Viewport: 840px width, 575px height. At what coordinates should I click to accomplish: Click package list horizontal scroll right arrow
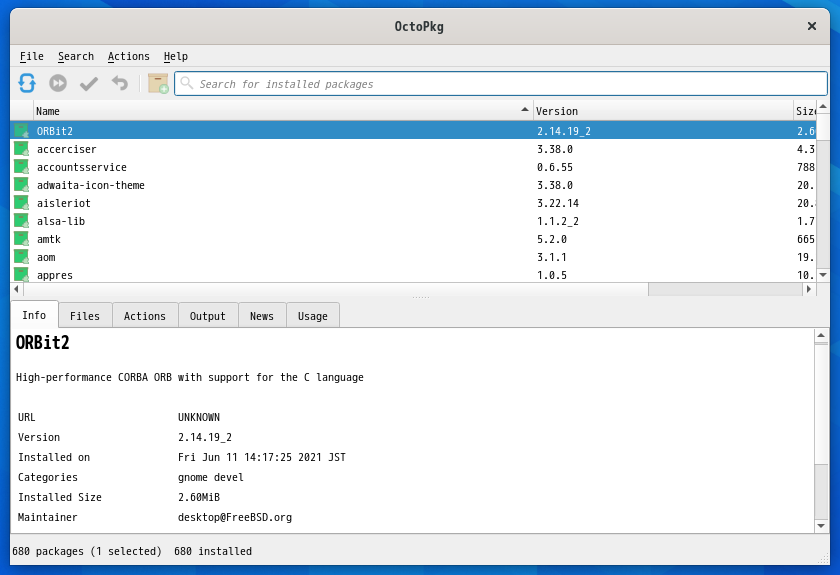click(x=808, y=289)
